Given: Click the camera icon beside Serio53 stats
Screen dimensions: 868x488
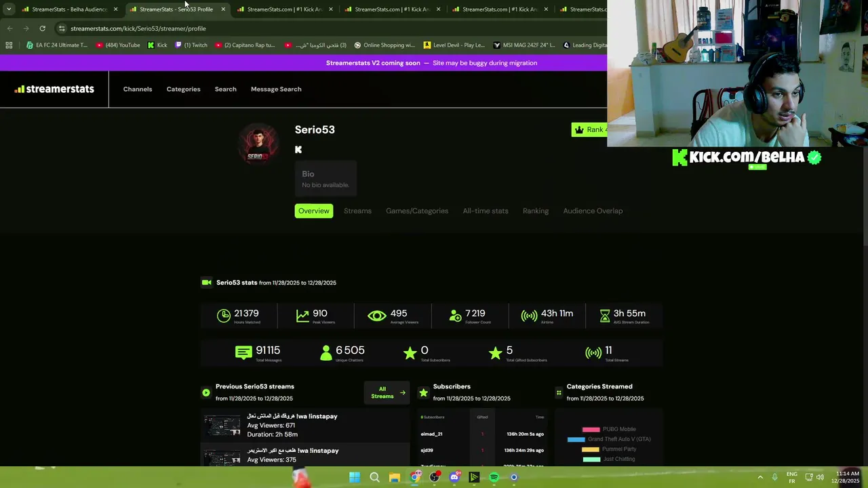Looking at the screenshot, I should tap(207, 283).
